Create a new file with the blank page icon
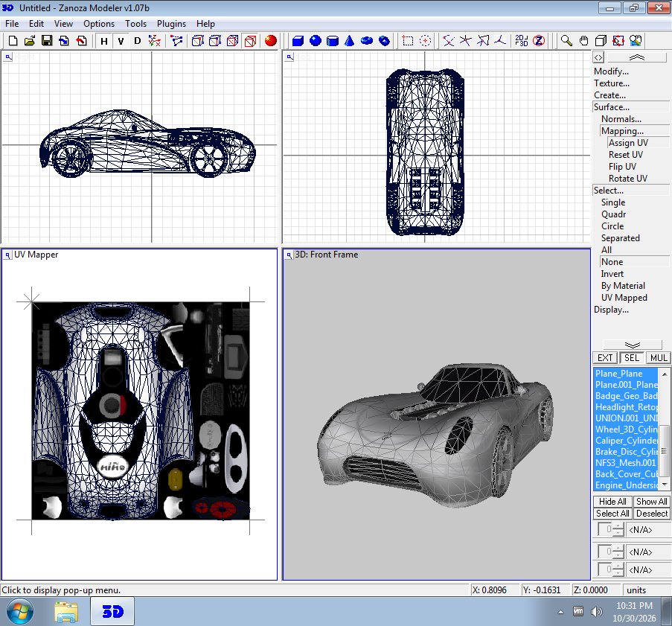This screenshot has height=626, width=672. 13,41
